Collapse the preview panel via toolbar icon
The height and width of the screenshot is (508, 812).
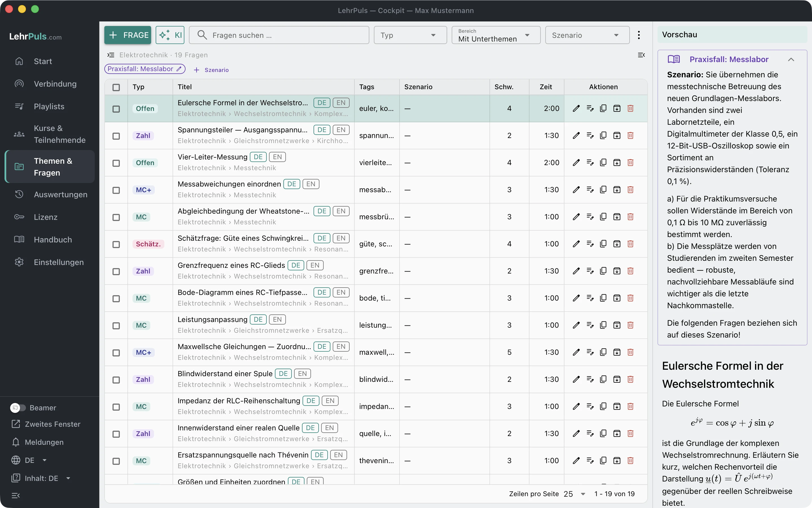(641, 55)
